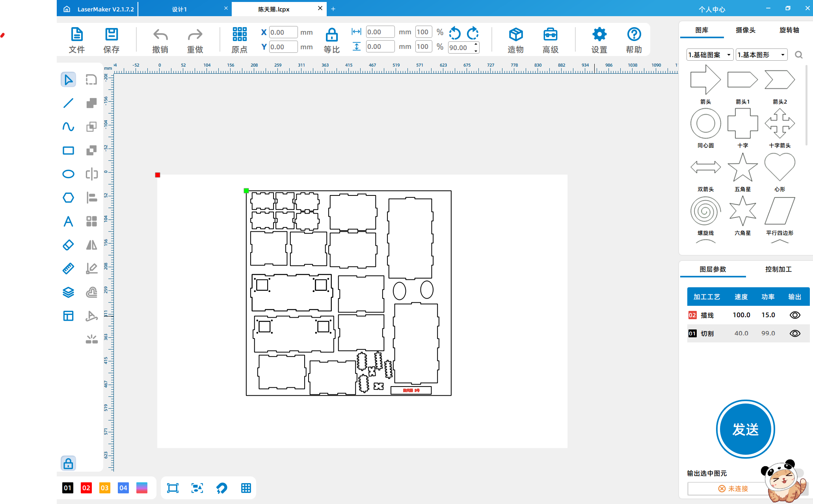813x504 pixels.
Task: Select the ellipse tool
Action: pyautogui.click(x=68, y=174)
